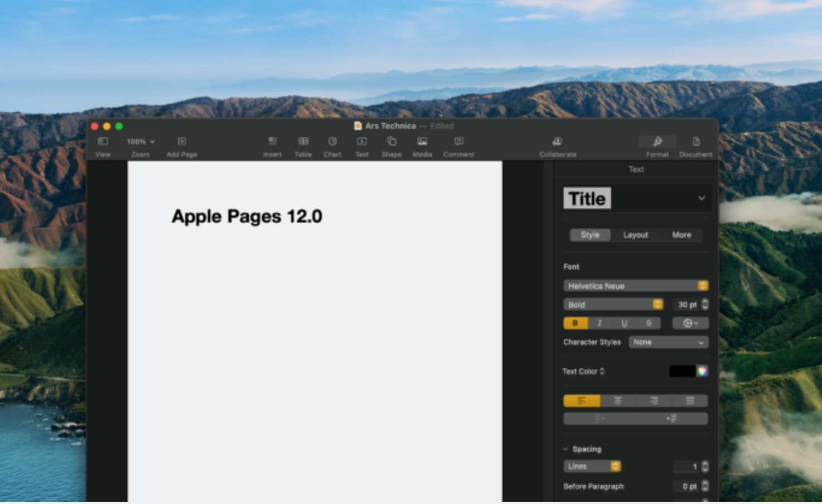
Task: Open the paragraph style Title dropdown arrow
Action: click(702, 198)
